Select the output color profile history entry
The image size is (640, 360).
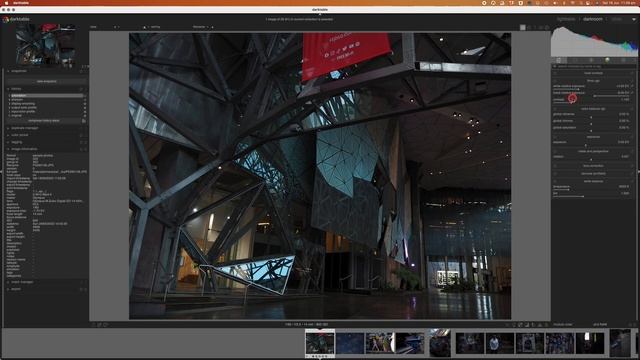click(x=46, y=107)
